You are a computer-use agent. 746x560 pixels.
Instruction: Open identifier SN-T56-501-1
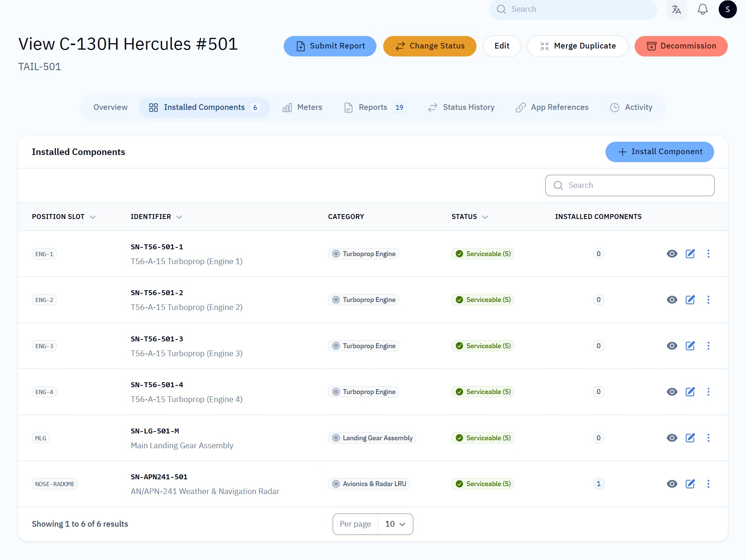coord(157,247)
